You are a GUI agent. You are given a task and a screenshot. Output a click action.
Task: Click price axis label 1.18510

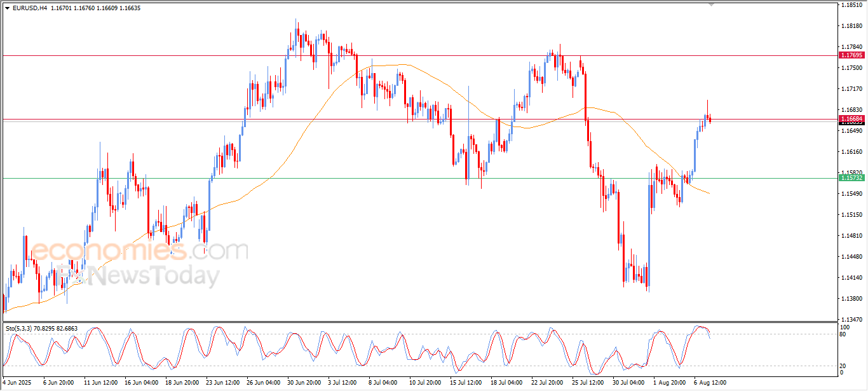click(x=851, y=5)
